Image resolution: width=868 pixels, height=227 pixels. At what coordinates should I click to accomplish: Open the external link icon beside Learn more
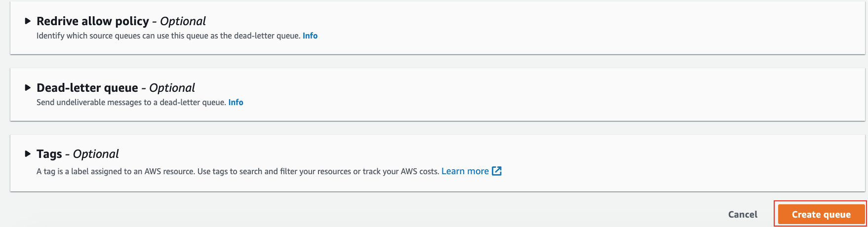(x=497, y=171)
